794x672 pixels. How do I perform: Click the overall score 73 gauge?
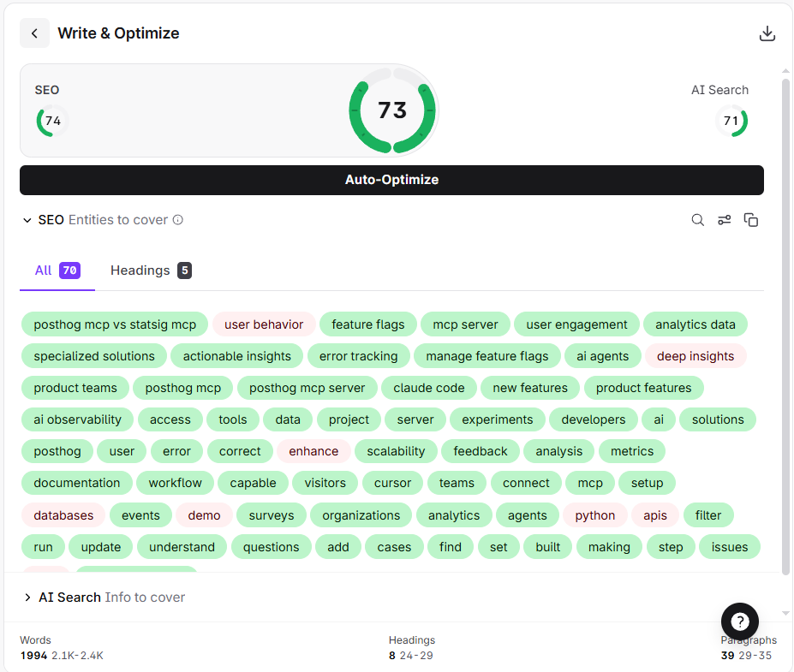coord(392,110)
